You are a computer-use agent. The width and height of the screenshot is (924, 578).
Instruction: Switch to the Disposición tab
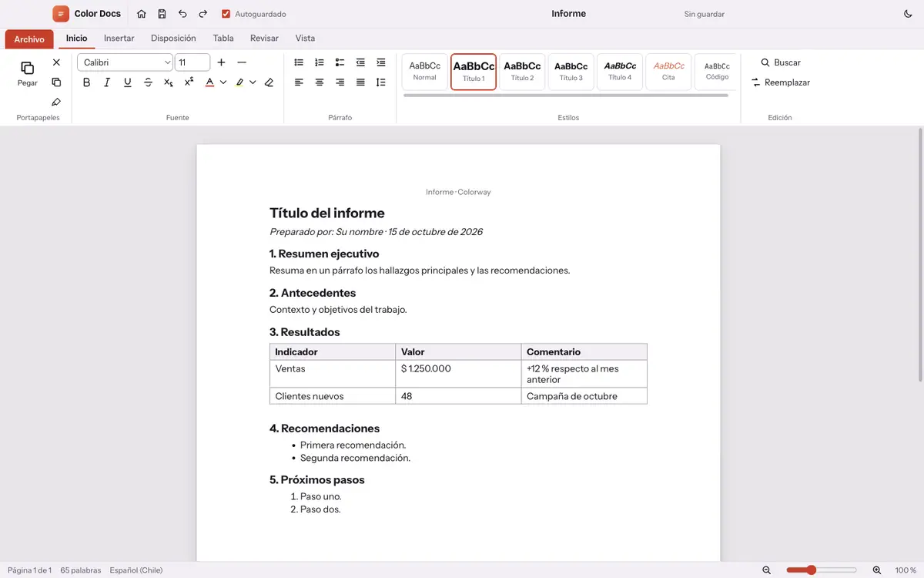[x=173, y=38]
